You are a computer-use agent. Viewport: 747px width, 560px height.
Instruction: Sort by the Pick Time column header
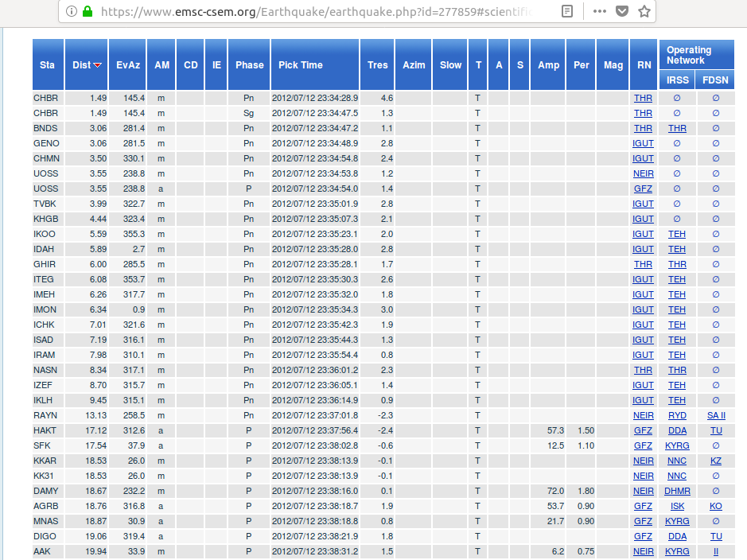click(301, 65)
